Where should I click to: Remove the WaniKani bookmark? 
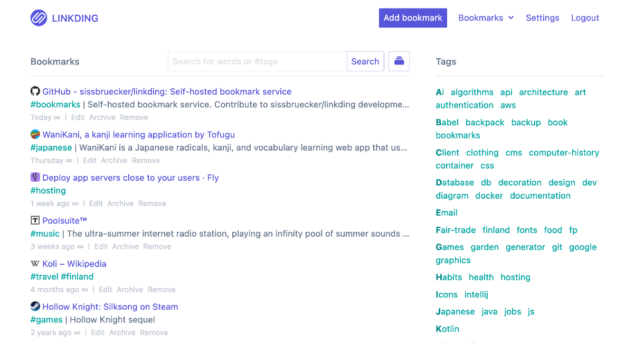pos(146,160)
